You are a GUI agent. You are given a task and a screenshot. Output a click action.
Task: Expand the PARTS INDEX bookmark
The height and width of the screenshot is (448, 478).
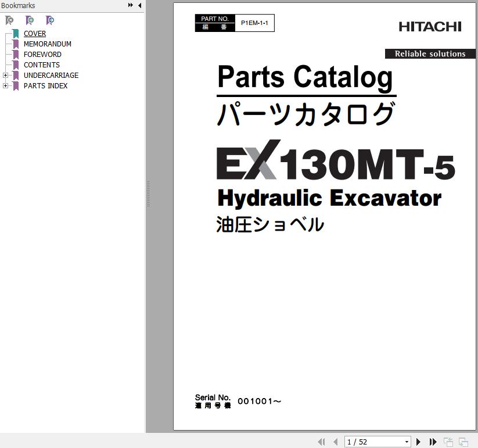(5, 85)
